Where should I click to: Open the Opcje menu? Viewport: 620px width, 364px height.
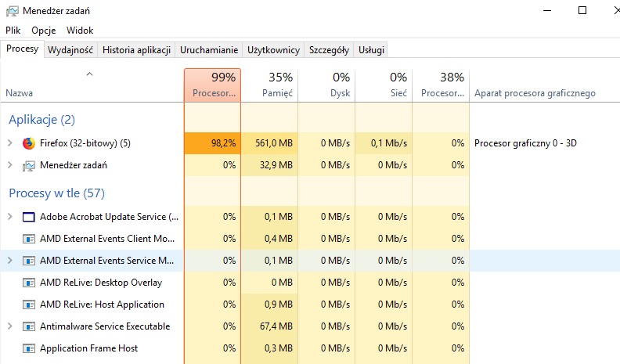point(44,31)
